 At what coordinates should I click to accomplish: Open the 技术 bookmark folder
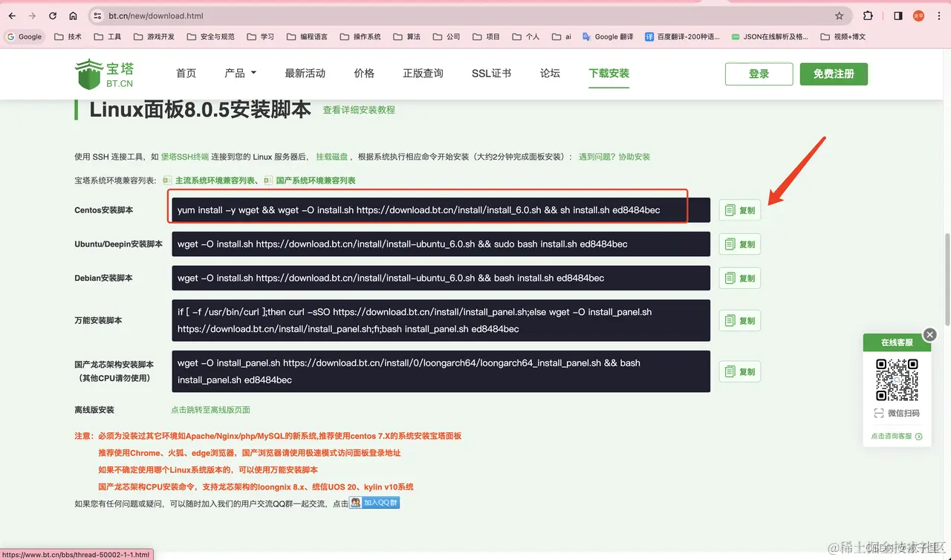68,36
